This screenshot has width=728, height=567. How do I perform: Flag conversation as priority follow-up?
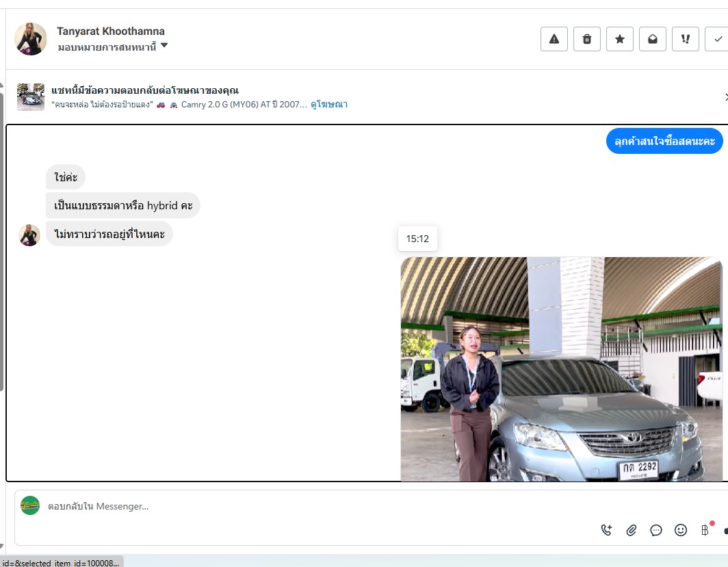coord(686,39)
